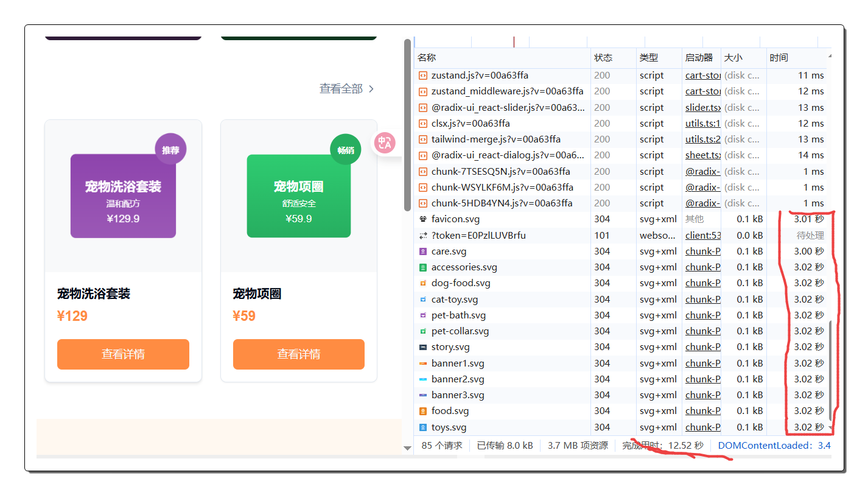Click image icon beside dog-food.svg

click(x=423, y=283)
